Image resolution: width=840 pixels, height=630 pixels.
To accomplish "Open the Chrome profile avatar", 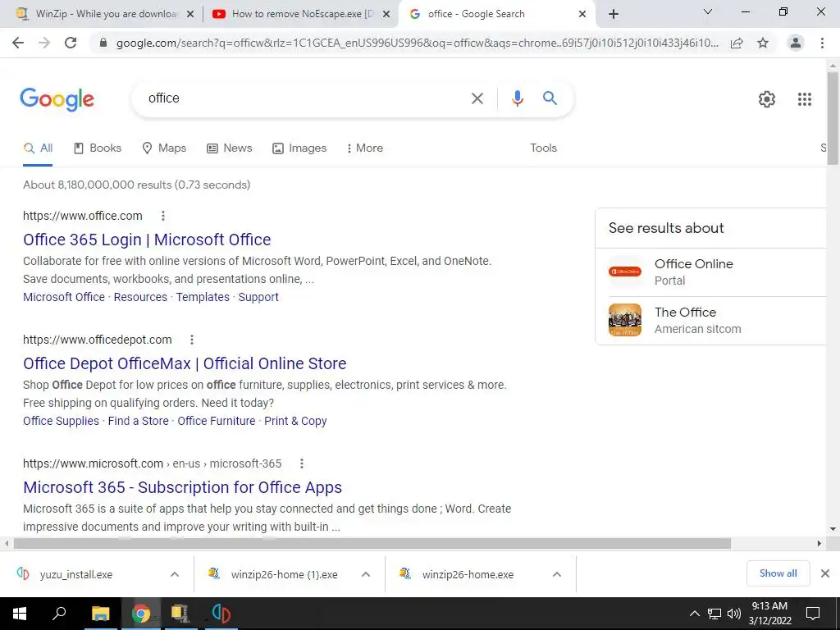I will tap(796, 43).
